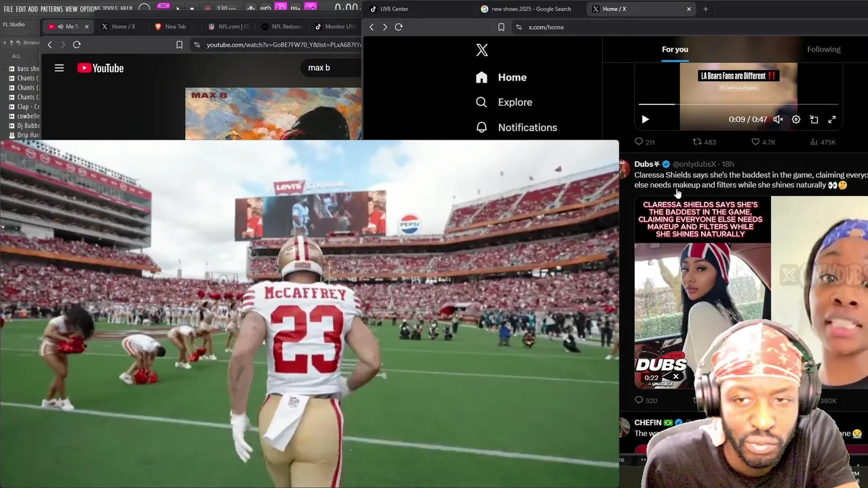Screen dimensions: 868x488
Task: Toggle FL Studio PAT song mode button
Action: tap(163, 6)
